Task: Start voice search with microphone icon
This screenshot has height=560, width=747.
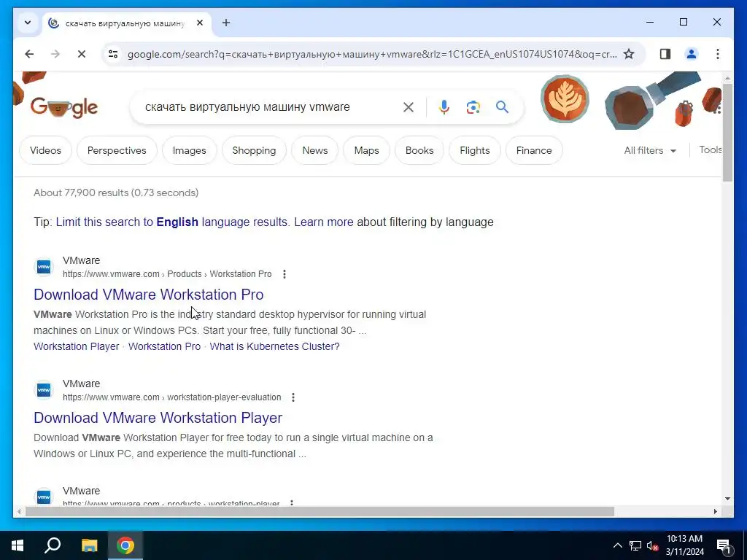Action: (444, 107)
